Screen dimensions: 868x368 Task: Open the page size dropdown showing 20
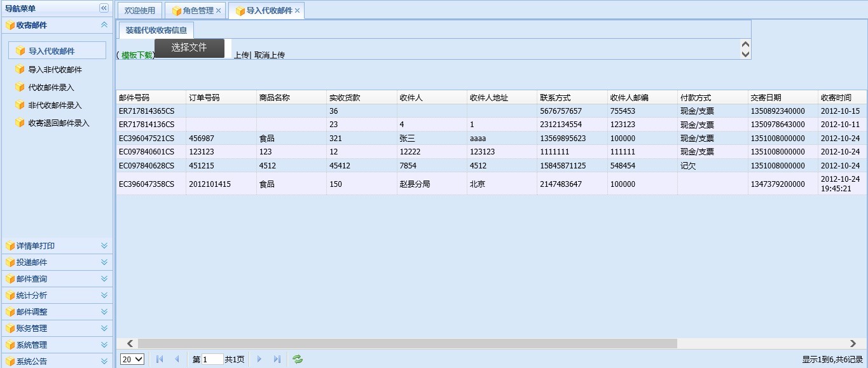131,359
